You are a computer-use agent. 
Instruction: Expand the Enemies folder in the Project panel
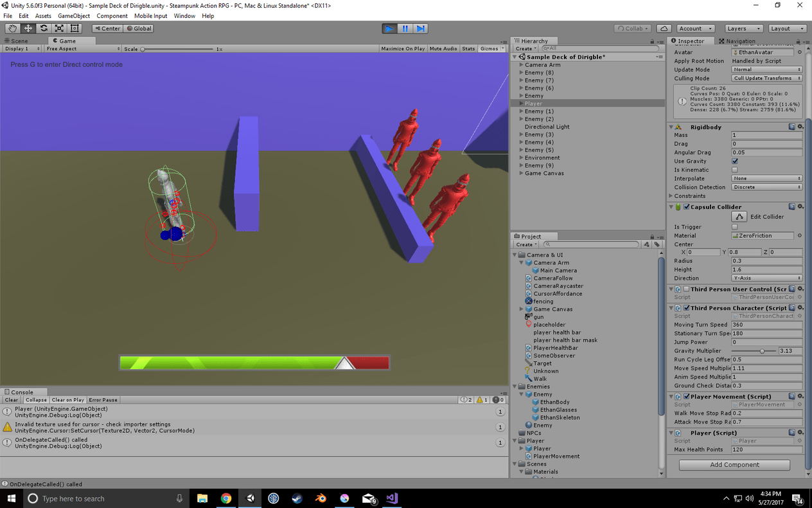pyautogui.click(x=515, y=386)
